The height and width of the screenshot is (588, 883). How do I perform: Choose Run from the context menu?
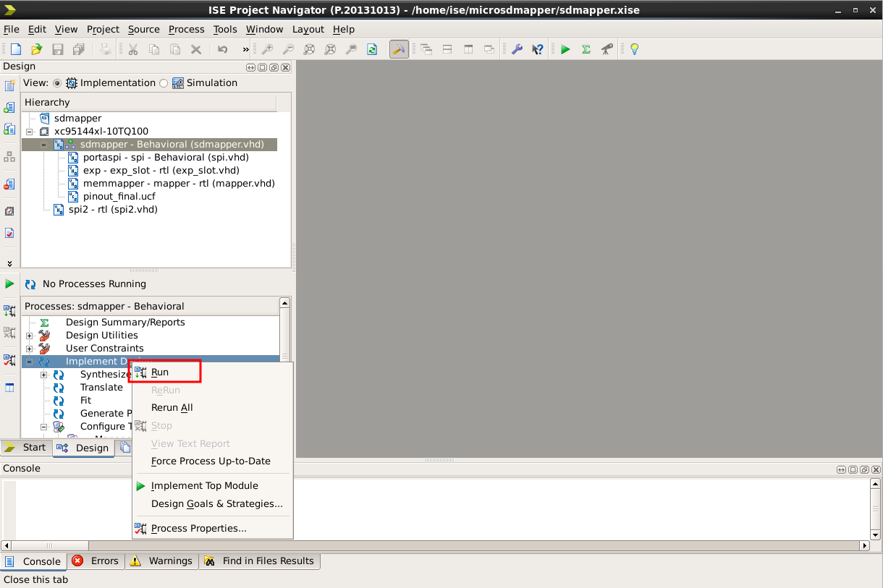coord(160,372)
